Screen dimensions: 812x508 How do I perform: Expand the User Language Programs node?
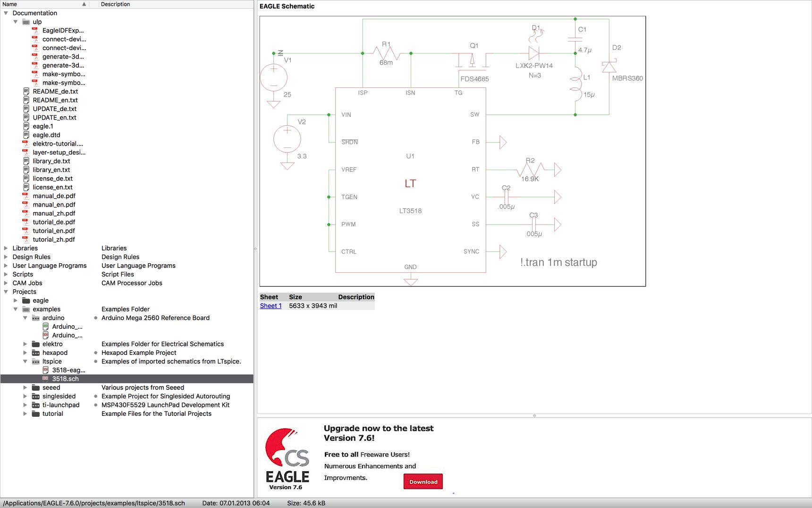coord(6,266)
